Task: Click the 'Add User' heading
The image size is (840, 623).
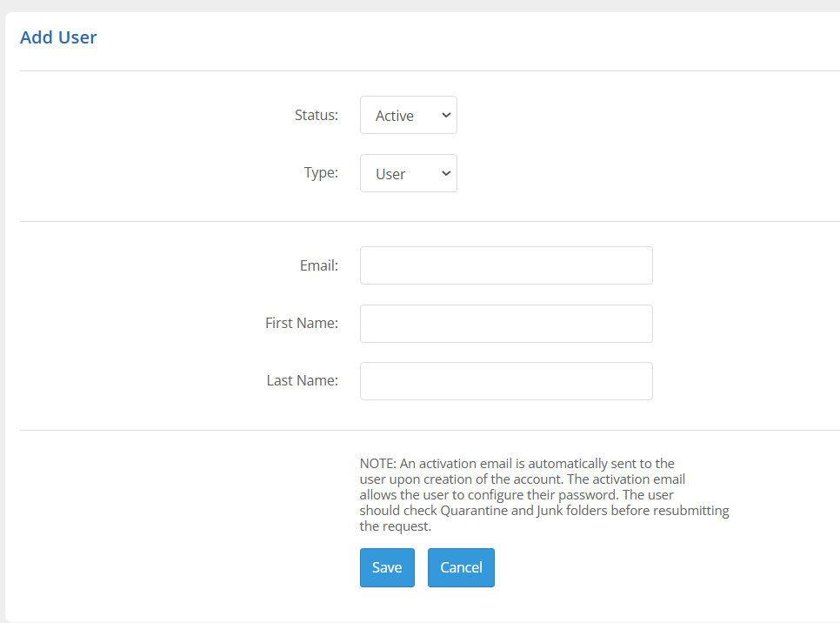Action: tap(58, 37)
